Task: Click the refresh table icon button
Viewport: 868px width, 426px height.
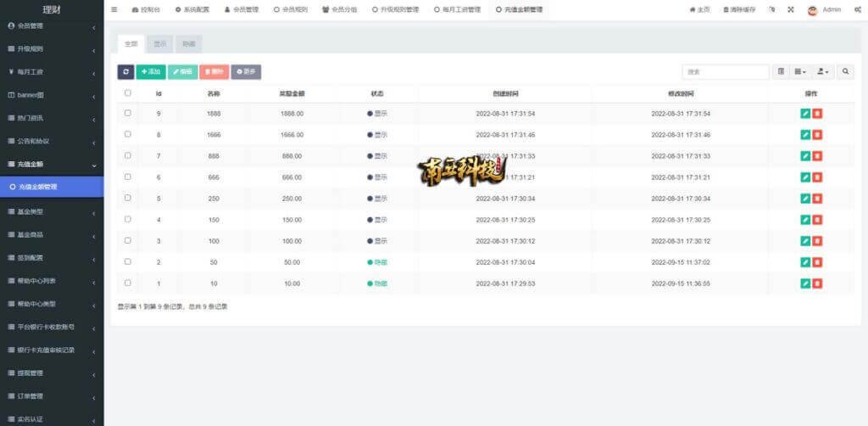Action: coord(125,72)
